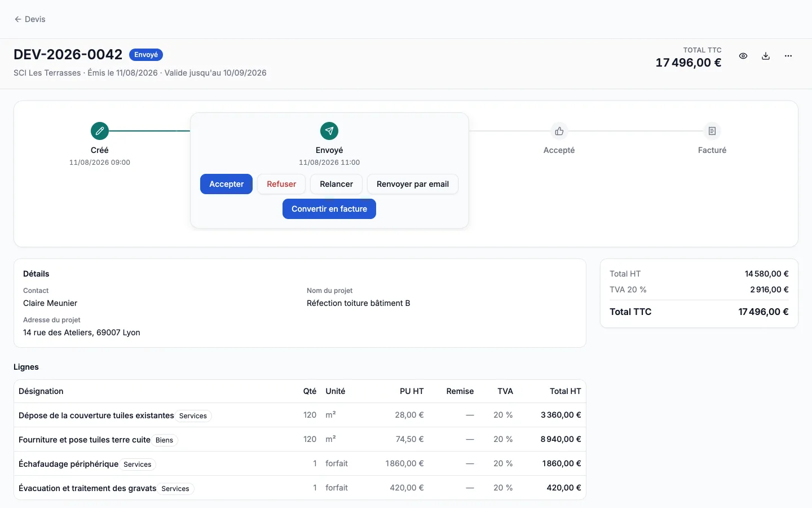Click the Qté column header
Viewport: 812px width, 508px height.
[310, 391]
